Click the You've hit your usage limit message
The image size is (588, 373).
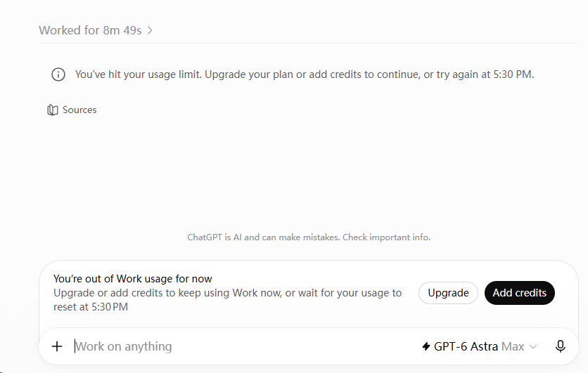[x=304, y=74]
